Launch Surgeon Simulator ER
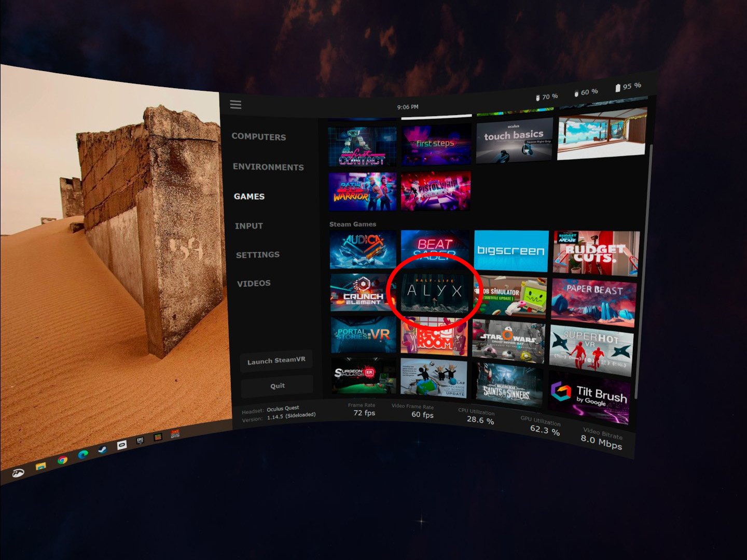The image size is (747, 560). pos(364,376)
